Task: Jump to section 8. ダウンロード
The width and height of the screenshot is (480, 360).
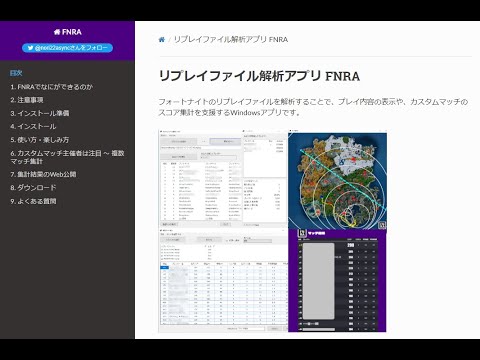Action: pos(33,188)
